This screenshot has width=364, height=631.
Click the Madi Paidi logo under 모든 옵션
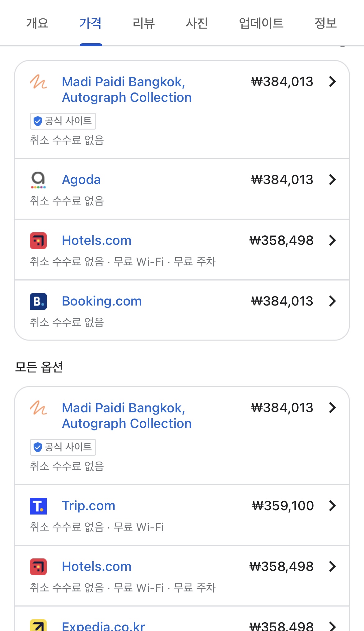click(38, 408)
